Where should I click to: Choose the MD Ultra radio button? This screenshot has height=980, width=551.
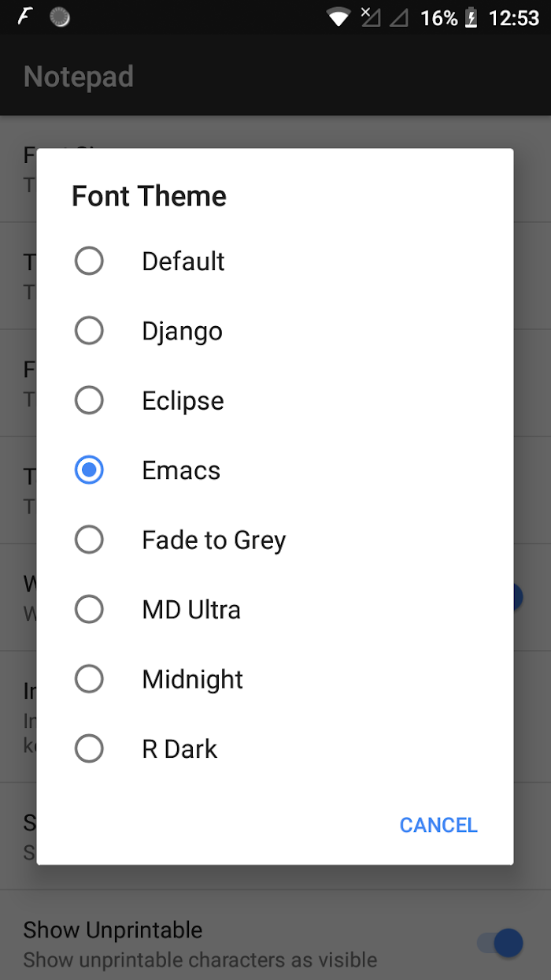[89, 609]
